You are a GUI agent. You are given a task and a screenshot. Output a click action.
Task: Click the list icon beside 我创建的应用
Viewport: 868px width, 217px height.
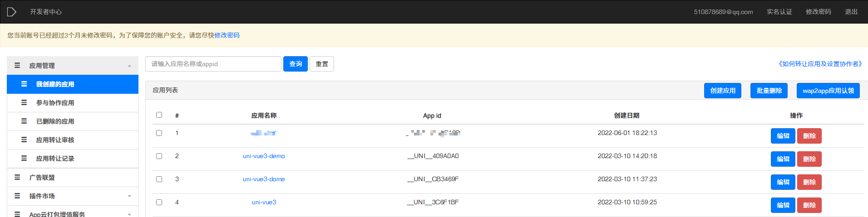tap(24, 84)
